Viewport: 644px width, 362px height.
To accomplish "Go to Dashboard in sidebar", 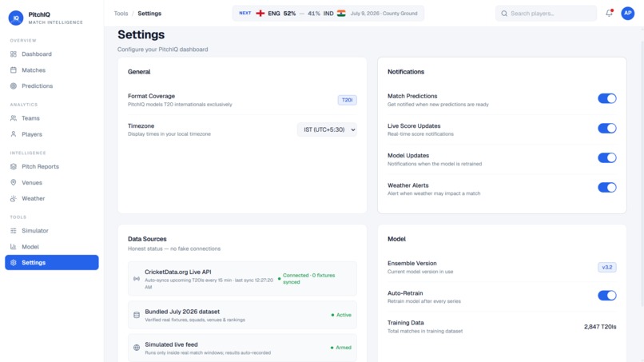I will [52, 54].
